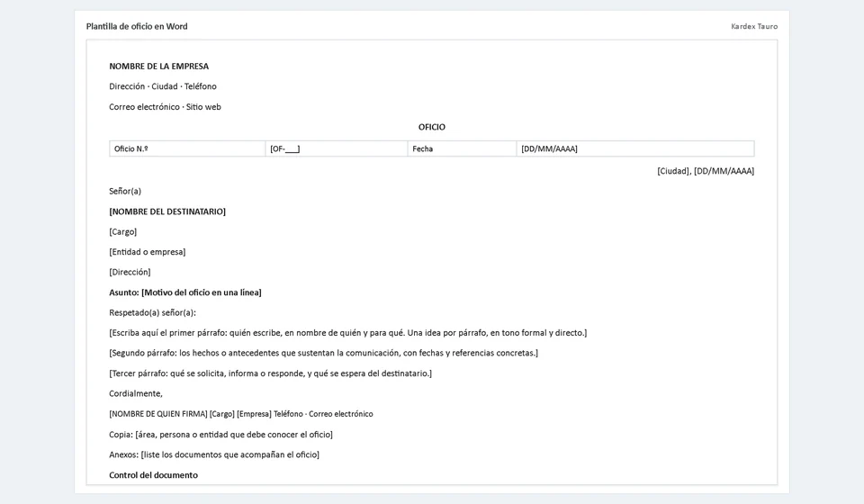Click the 'Copia: [área, persona o entidad...' line
The width and height of the screenshot is (864, 504).
point(221,435)
